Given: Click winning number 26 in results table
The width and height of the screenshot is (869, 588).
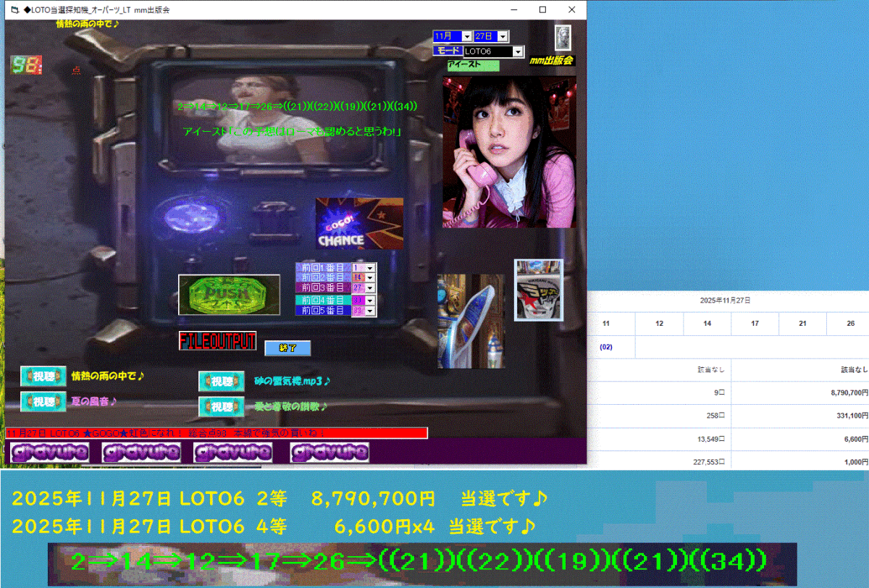Looking at the screenshot, I should [x=850, y=324].
